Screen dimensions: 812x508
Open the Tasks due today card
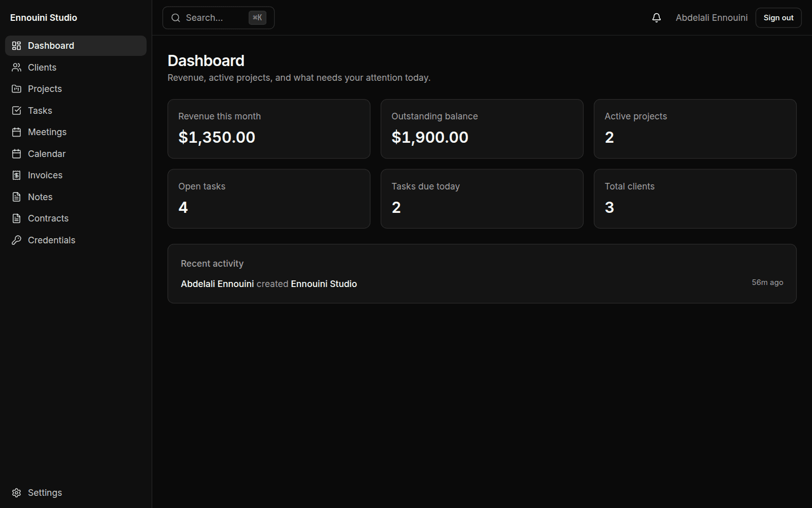(482, 199)
